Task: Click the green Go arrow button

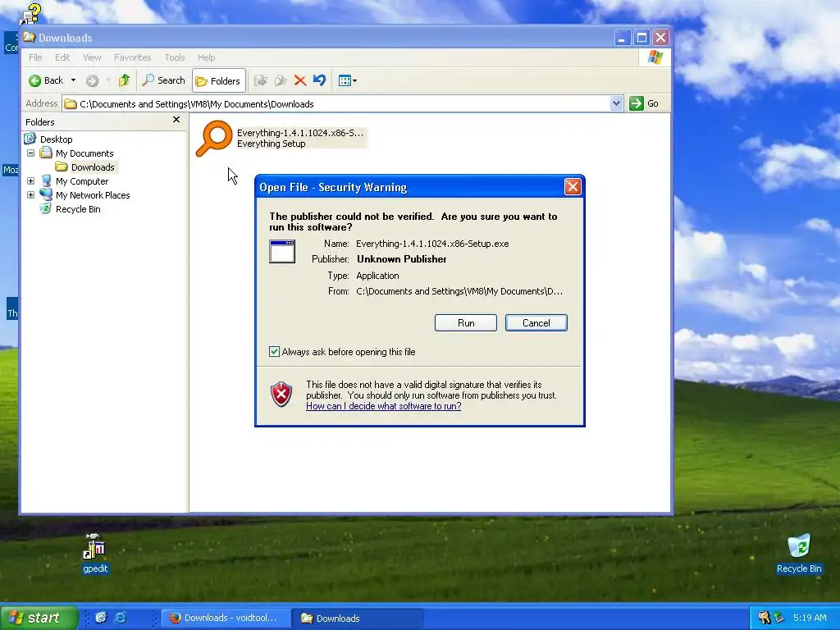Action: (x=637, y=103)
